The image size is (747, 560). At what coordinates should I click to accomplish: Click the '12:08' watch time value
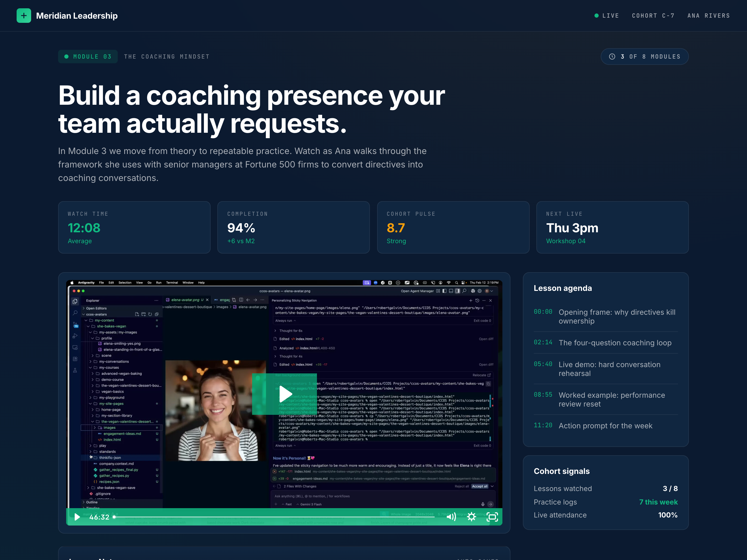(84, 228)
